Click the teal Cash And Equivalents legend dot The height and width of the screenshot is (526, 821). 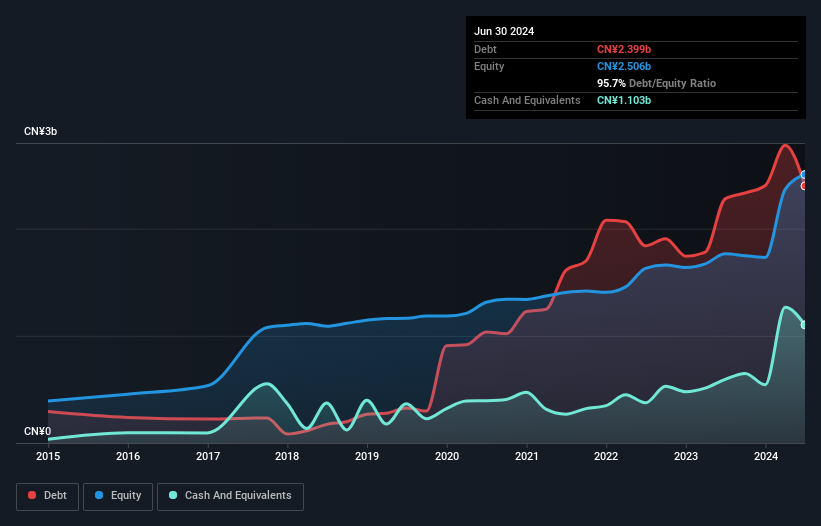coord(173,495)
